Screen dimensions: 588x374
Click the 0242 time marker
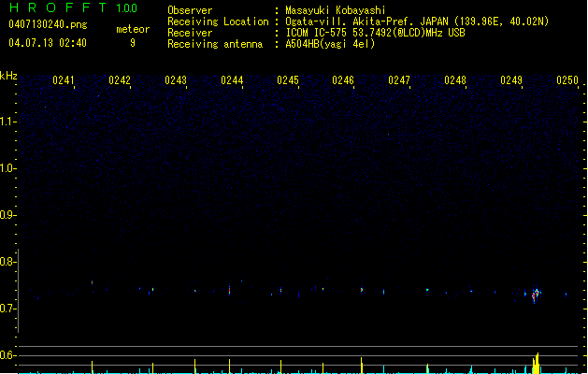click(x=120, y=80)
